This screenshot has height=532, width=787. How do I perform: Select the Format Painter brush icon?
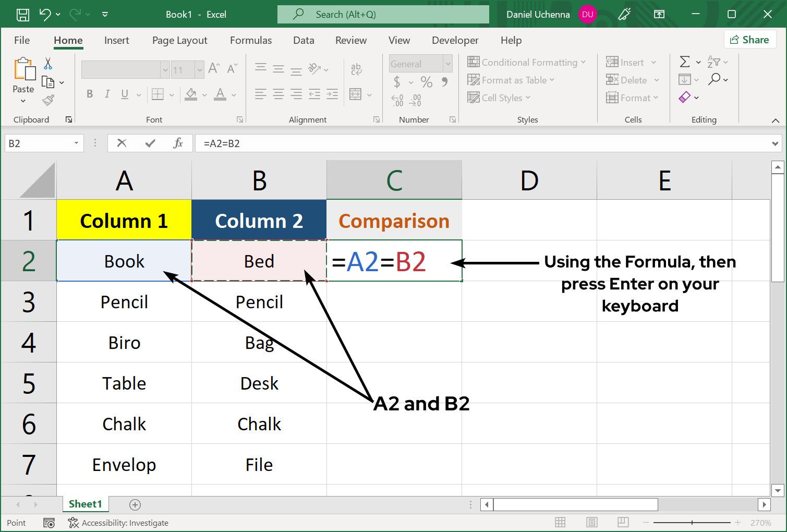click(48, 100)
